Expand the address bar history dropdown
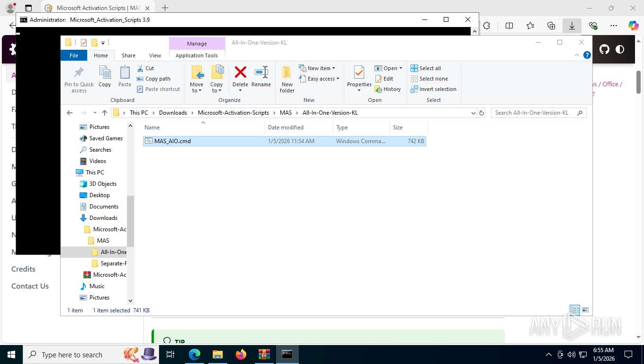The width and height of the screenshot is (644, 364). point(473,113)
